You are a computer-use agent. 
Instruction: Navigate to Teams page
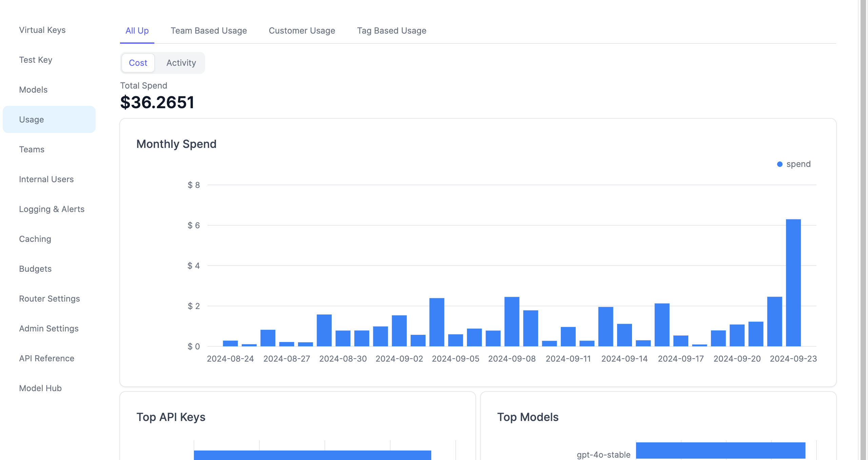(32, 149)
